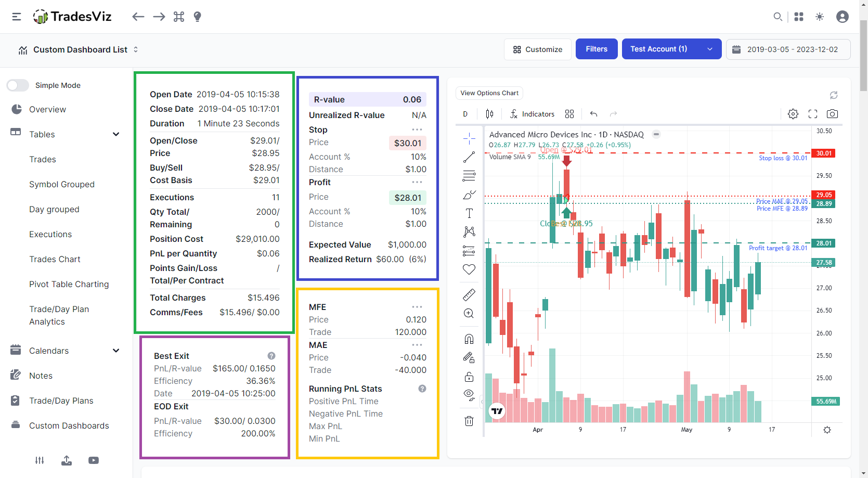The width and height of the screenshot is (868, 478).
Task: Open Custom Dashboards in sidebar
Action: click(69, 425)
